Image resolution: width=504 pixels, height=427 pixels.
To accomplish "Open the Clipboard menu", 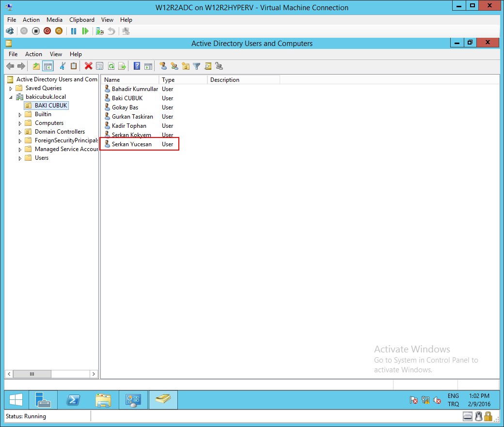I will [82, 19].
